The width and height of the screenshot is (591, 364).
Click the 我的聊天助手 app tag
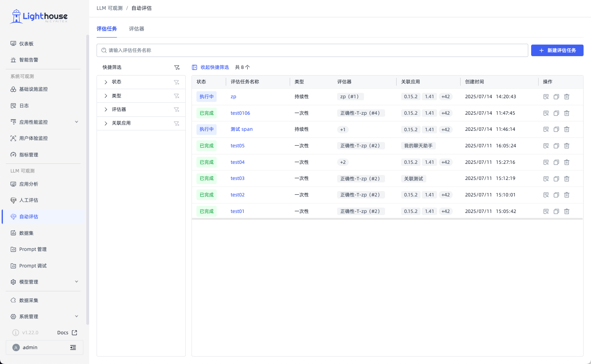418,146
